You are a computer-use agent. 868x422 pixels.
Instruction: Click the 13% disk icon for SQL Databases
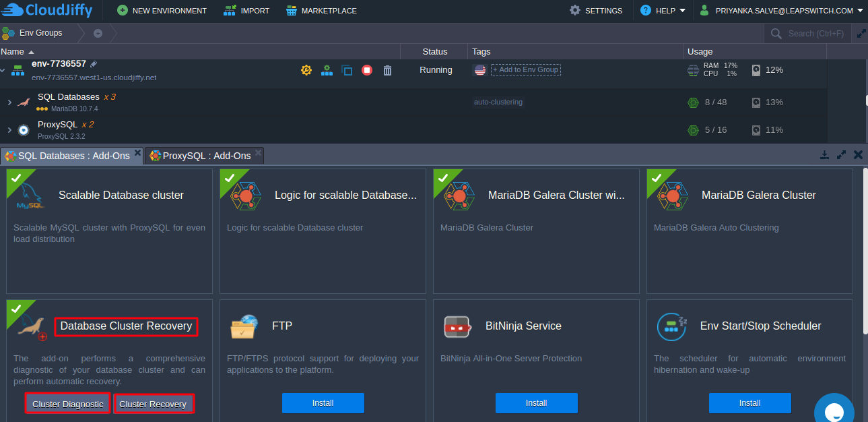(757, 102)
